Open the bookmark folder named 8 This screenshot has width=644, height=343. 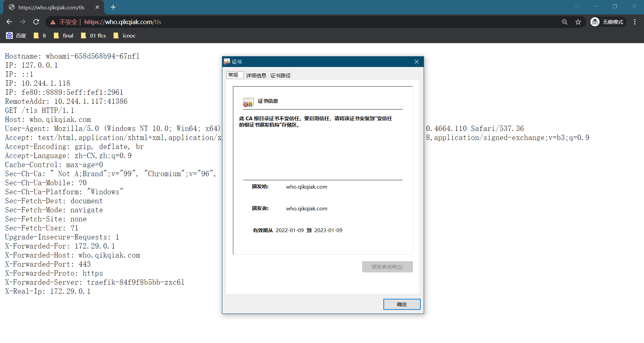[40, 36]
